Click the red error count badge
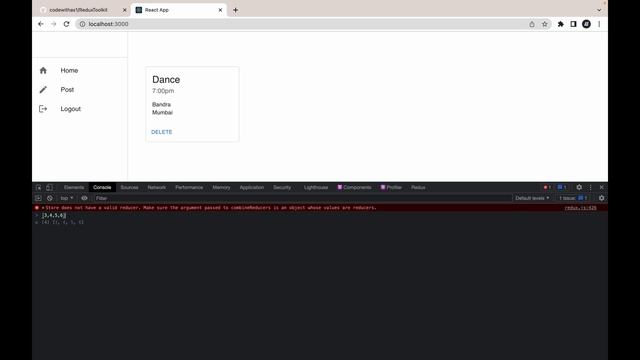 (x=547, y=187)
